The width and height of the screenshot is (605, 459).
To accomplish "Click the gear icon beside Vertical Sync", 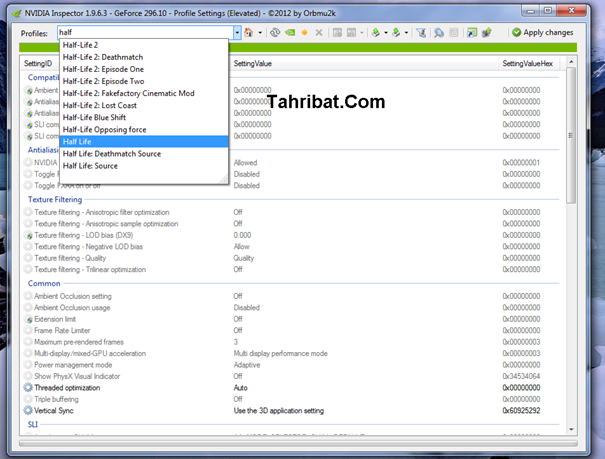I will coord(28,410).
